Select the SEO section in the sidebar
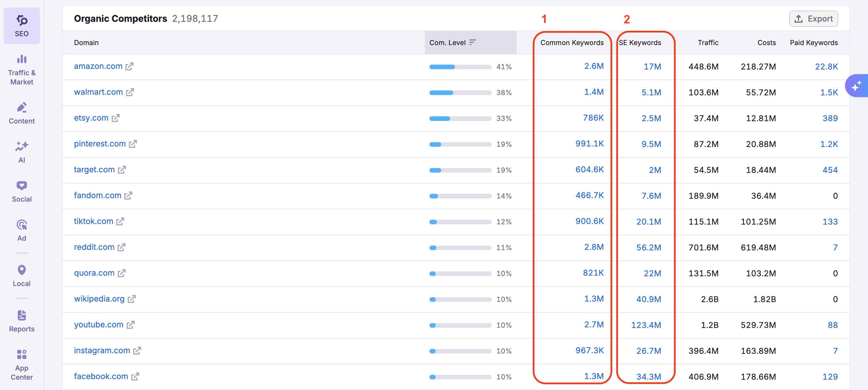 click(x=22, y=25)
